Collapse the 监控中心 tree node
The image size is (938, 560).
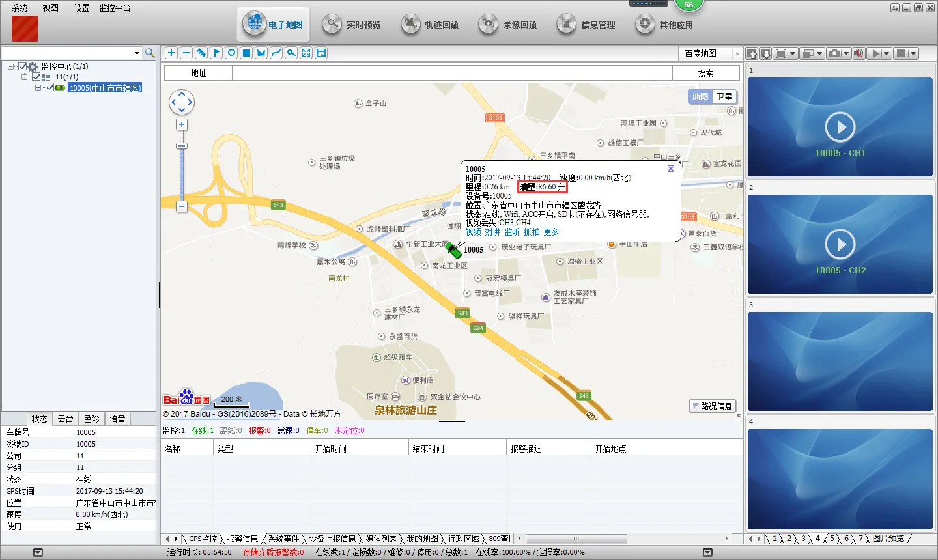pyautogui.click(x=11, y=66)
